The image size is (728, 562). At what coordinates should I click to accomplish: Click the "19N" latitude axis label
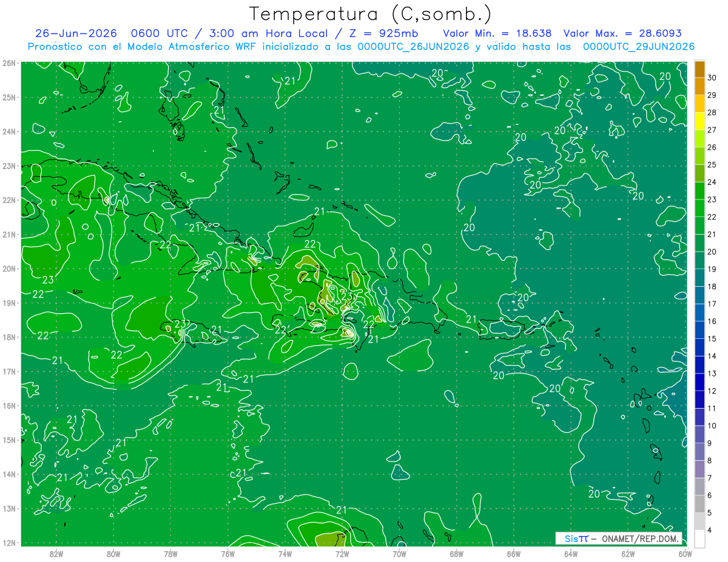pos(8,303)
